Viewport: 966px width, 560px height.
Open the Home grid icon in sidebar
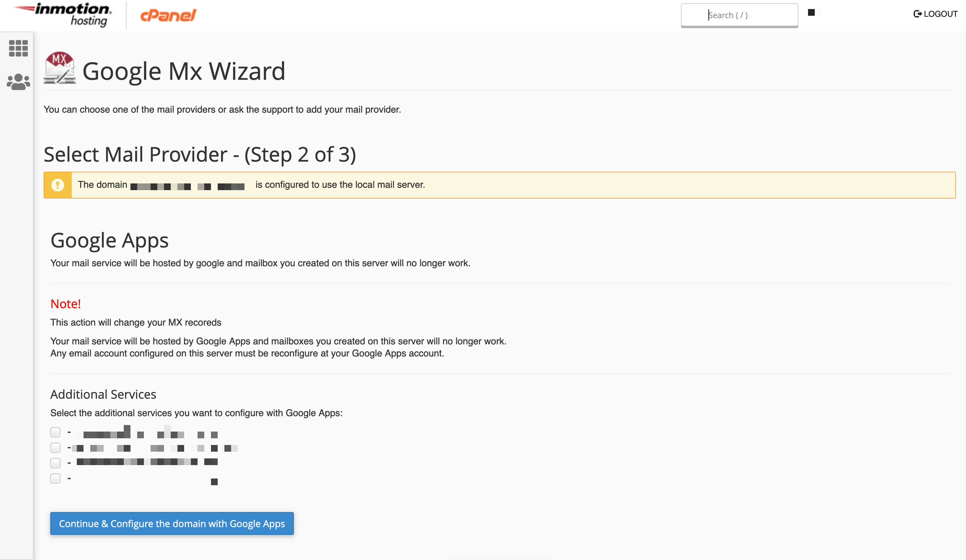click(x=18, y=48)
